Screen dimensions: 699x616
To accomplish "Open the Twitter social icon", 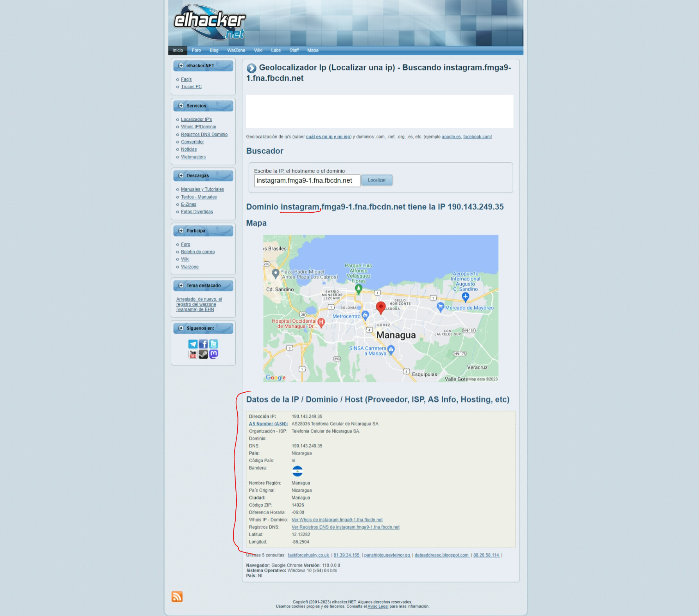I will 213,344.
